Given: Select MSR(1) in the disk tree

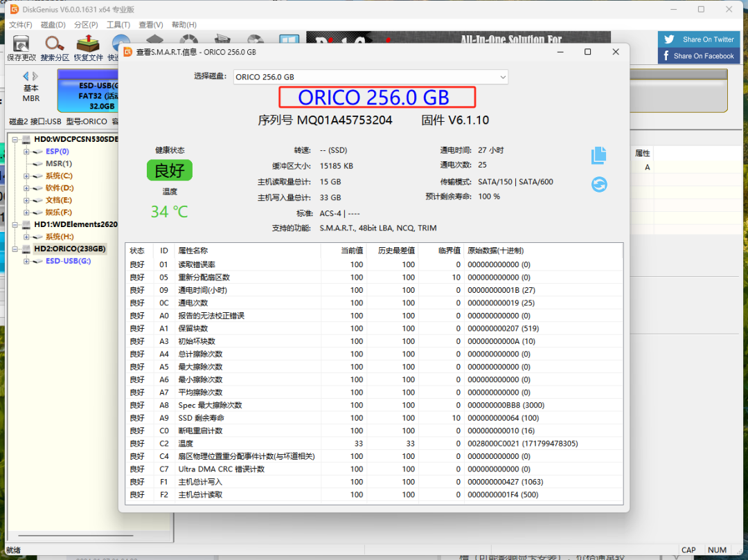Looking at the screenshot, I should (x=59, y=163).
